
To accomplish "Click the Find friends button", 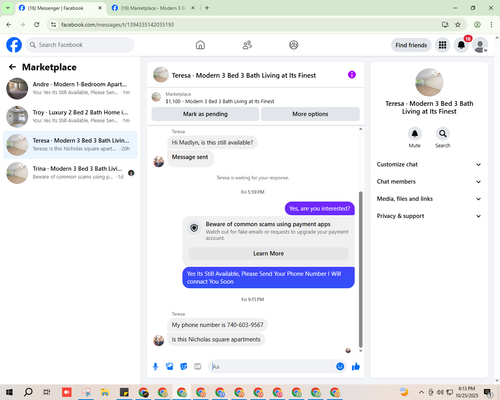I will coord(411,45).
